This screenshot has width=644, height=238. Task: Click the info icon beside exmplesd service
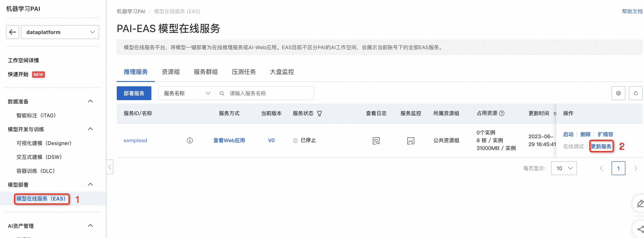click(x=190, y=140)
